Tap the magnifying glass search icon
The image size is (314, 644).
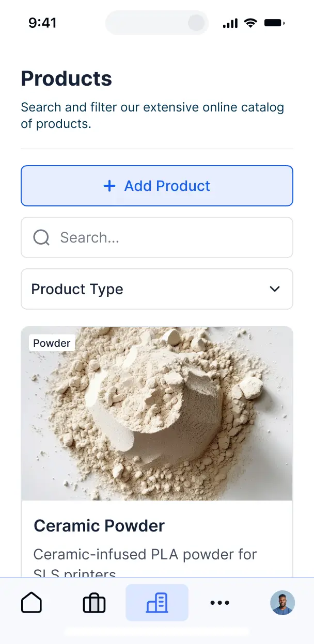[41, 237]
